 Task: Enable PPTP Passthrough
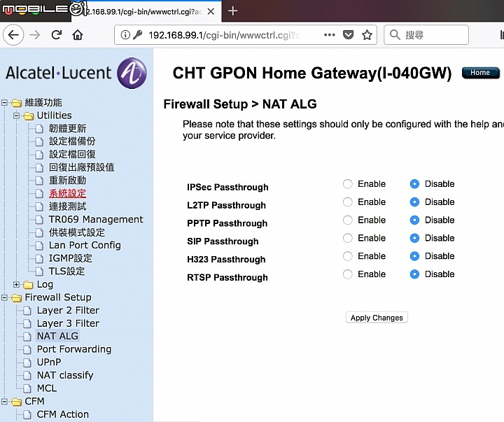pyautogui.click(x=347, y=220)
